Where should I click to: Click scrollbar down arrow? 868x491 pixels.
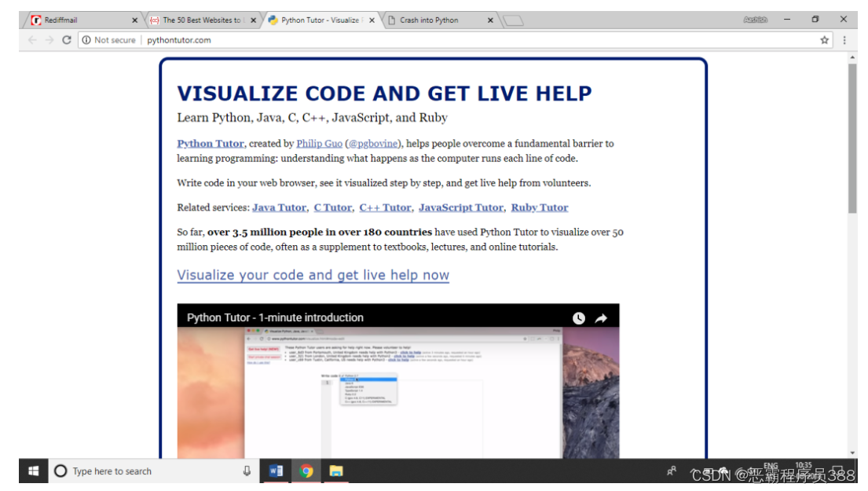852,453
